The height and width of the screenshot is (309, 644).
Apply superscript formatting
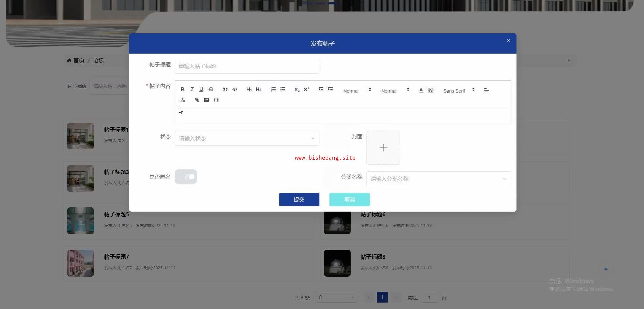(x=307, y=89)
